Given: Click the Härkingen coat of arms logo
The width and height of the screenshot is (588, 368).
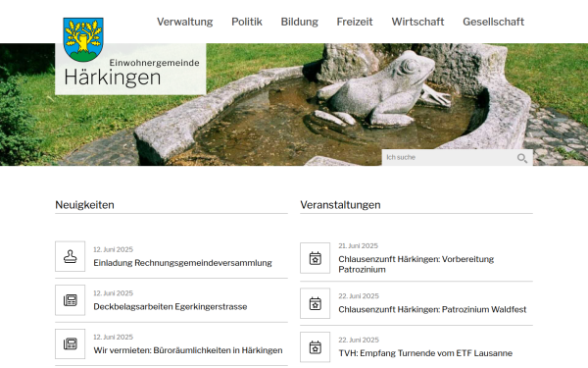Looking at the screenshot, I should [83, 39].
